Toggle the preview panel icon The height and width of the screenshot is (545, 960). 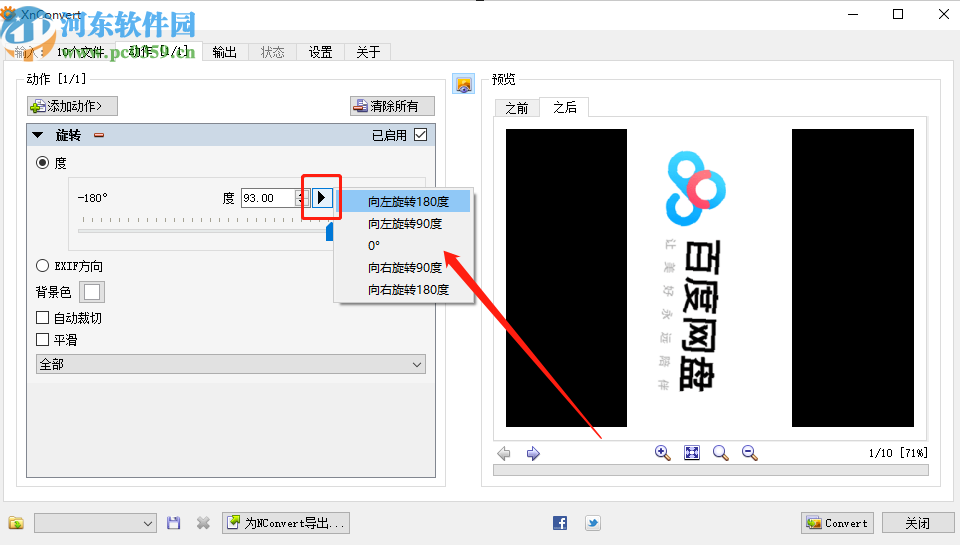point(463,84)
